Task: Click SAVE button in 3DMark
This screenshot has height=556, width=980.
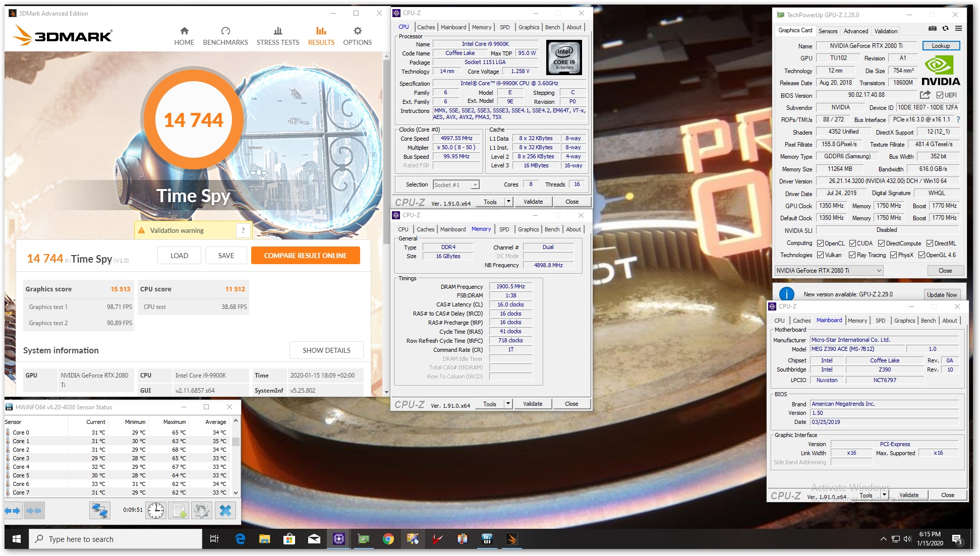Action: coord(226,256)
